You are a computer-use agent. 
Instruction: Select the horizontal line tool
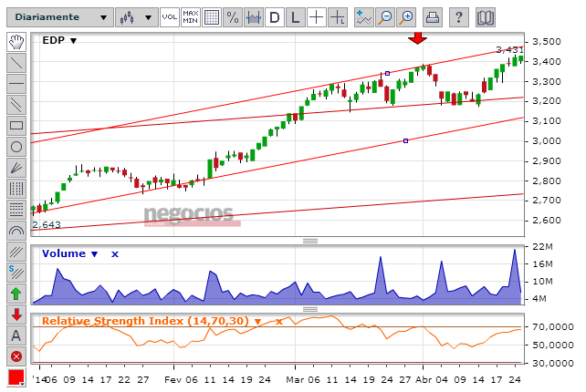pos(16,84)
